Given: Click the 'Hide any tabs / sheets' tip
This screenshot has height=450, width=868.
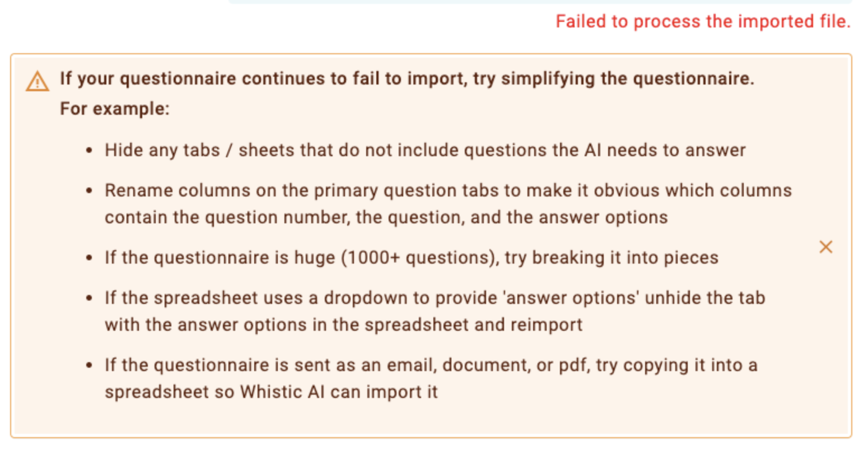Looking at the screenshot, I should (425, 150).
